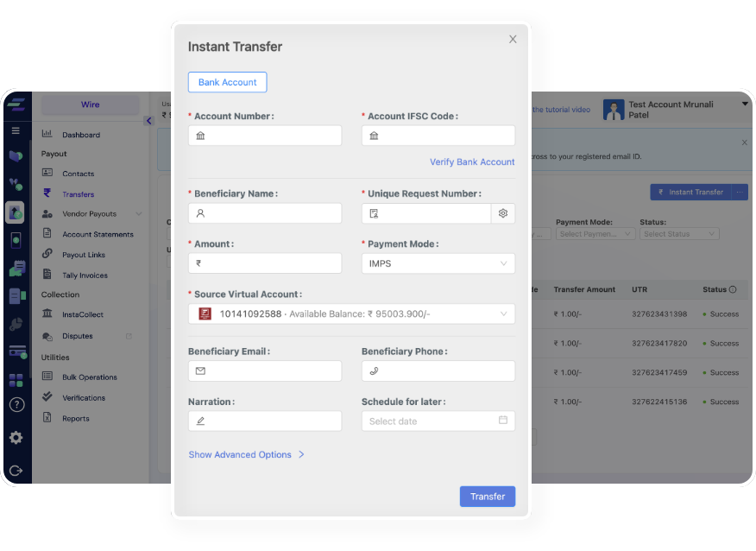The width and height of the screenshot is (756, 551).
Task: Click the Transfer button
Action: pyautogui.click(x=488, y=497)
